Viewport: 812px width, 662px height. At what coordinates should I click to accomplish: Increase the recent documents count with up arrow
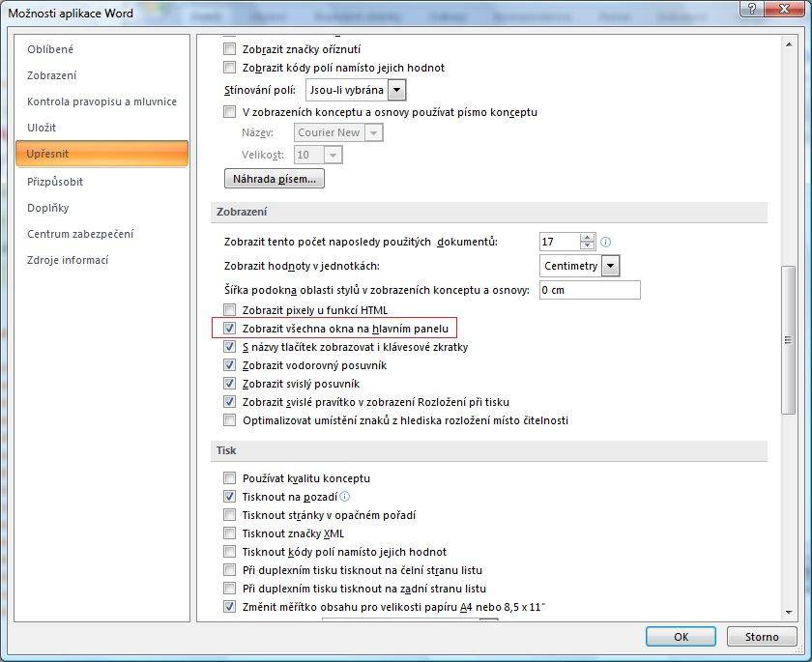tap(587, 238)
